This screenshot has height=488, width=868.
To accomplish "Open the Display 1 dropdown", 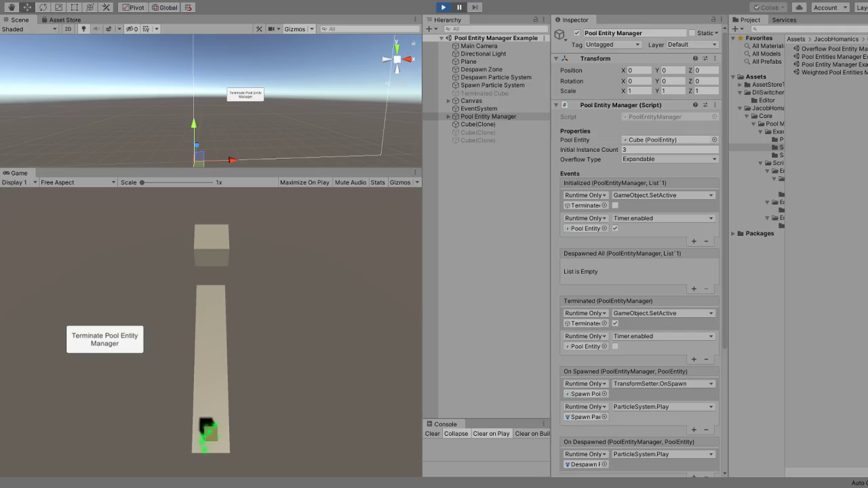I will 18,182.
